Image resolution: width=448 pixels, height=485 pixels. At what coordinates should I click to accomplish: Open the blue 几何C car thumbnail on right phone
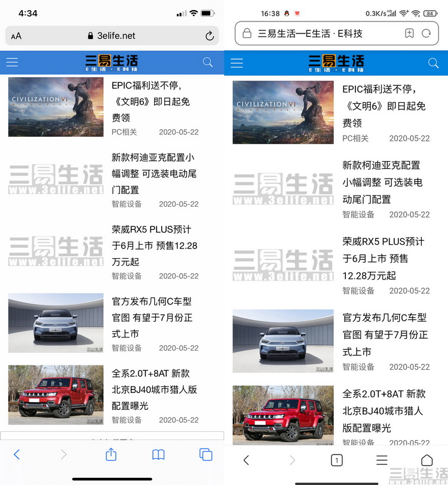(x=283, y=341)
